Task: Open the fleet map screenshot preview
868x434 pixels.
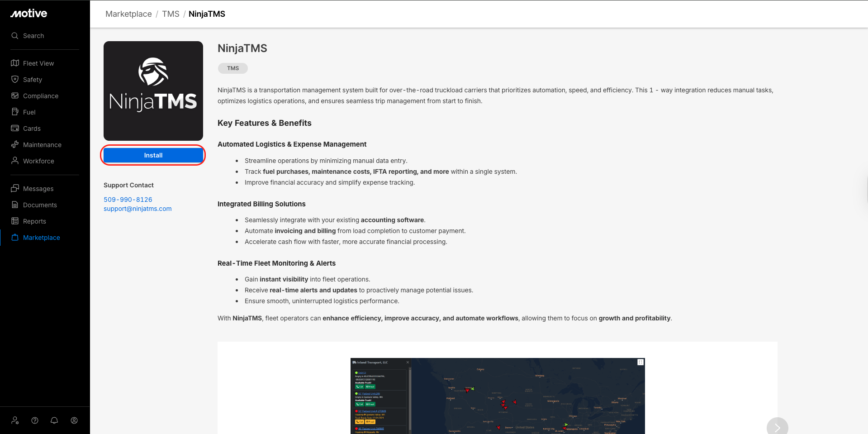Action: click(498, 396)
